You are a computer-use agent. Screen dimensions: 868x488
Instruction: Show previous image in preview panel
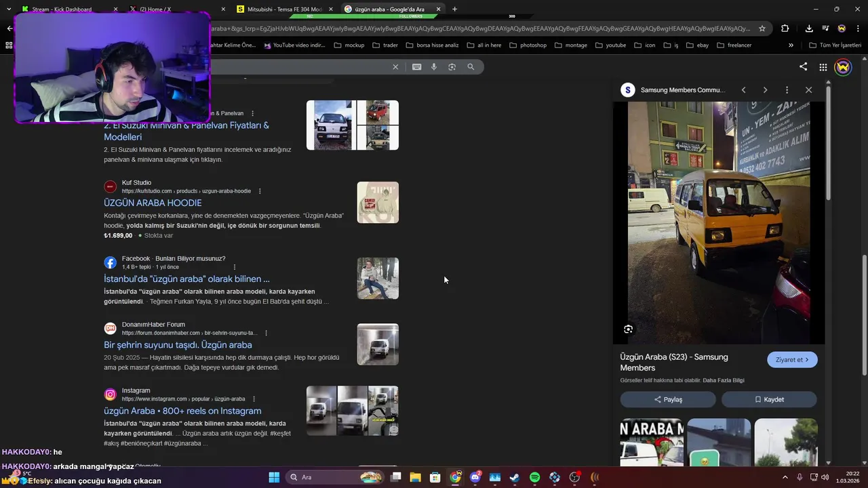743,90
